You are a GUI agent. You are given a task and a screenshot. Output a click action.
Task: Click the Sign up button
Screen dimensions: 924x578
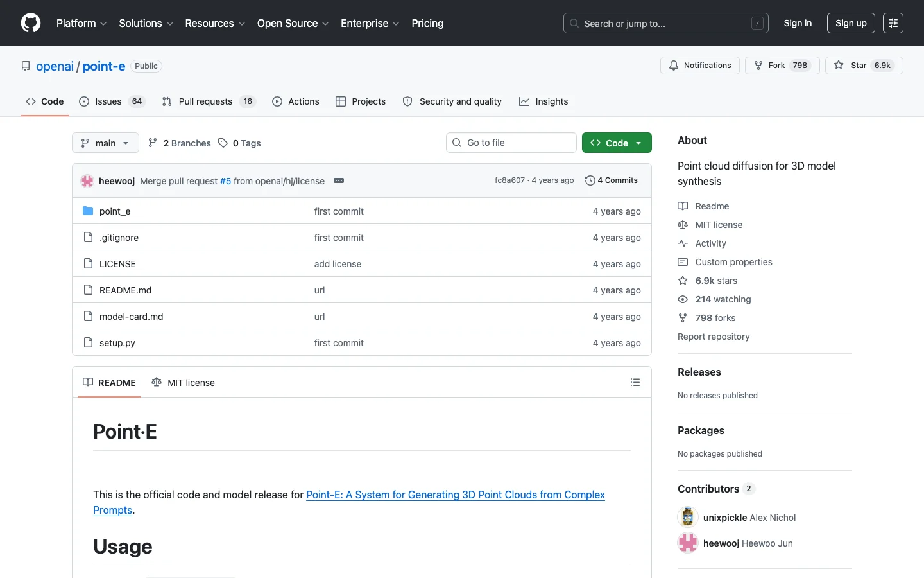point(851,23)
